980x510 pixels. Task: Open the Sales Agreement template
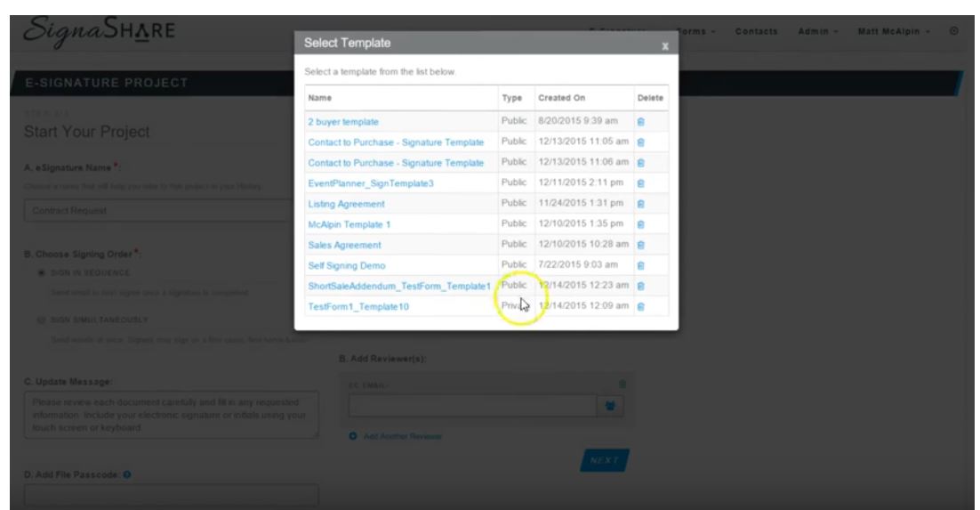point(344,246)
